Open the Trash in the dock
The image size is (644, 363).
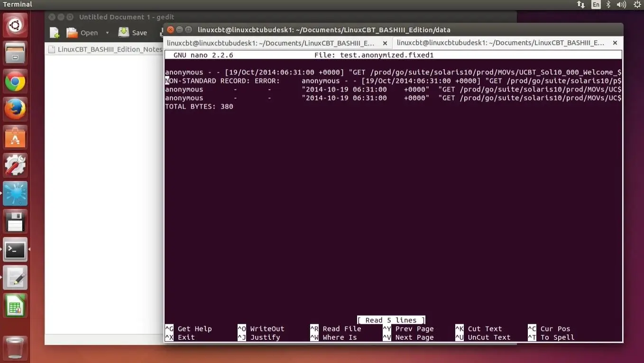point(15,347)
